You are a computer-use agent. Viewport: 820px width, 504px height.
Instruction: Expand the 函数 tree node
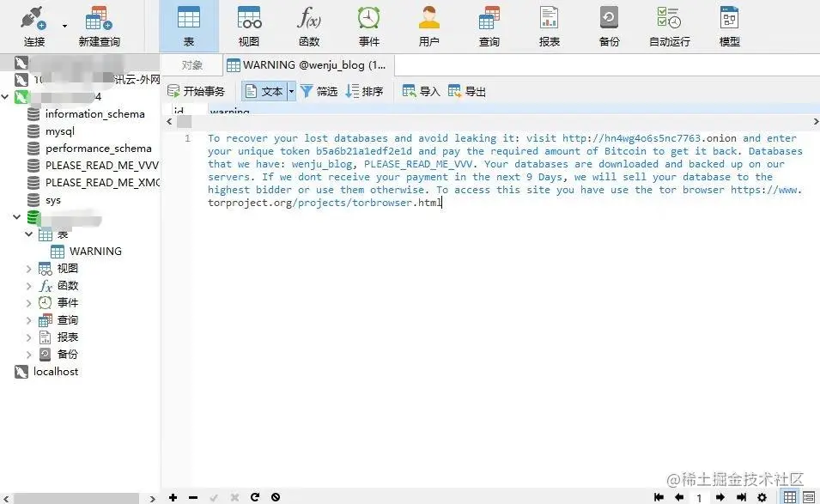tap(28, 286)
